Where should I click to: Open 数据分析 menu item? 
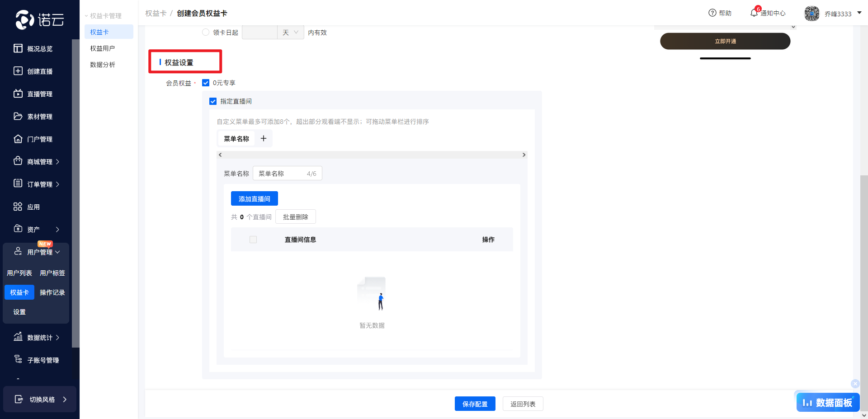[x=103, y=65]
